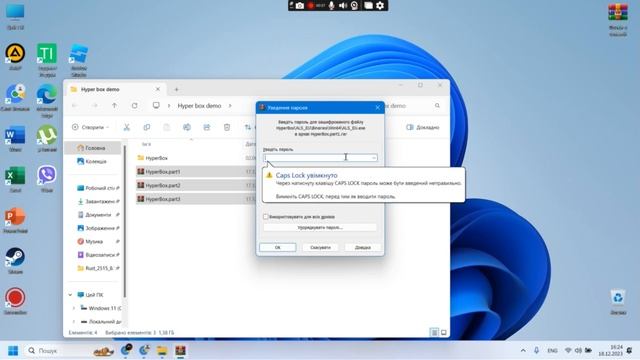Viewport: 640px width, 360px height.
Task: Switch Explorer to details view layout icon
Action: 434,333
